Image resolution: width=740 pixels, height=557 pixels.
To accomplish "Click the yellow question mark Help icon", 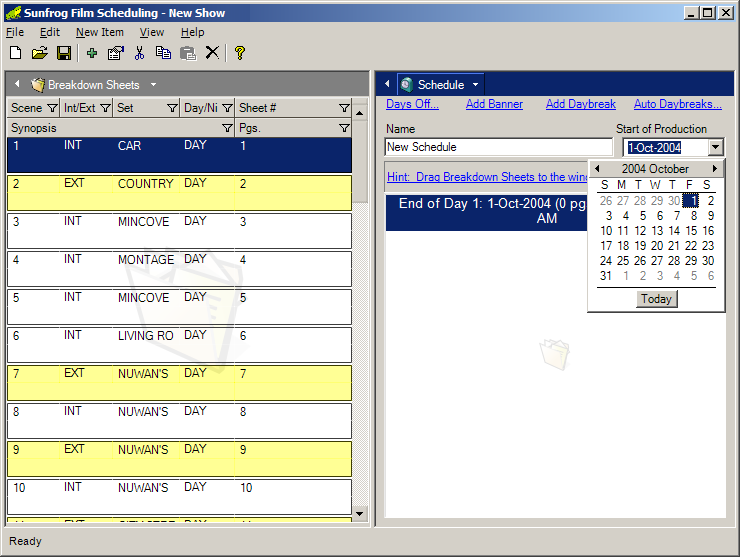I will click(239, 52).
